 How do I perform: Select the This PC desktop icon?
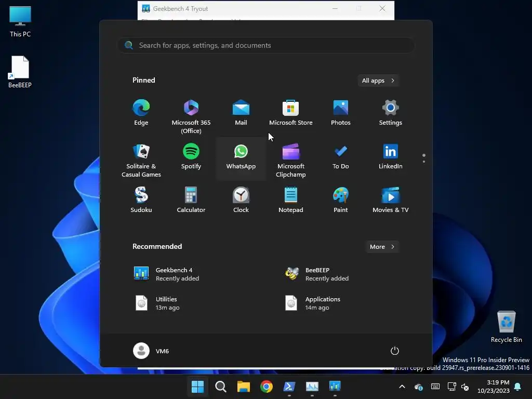click(20, 21)
